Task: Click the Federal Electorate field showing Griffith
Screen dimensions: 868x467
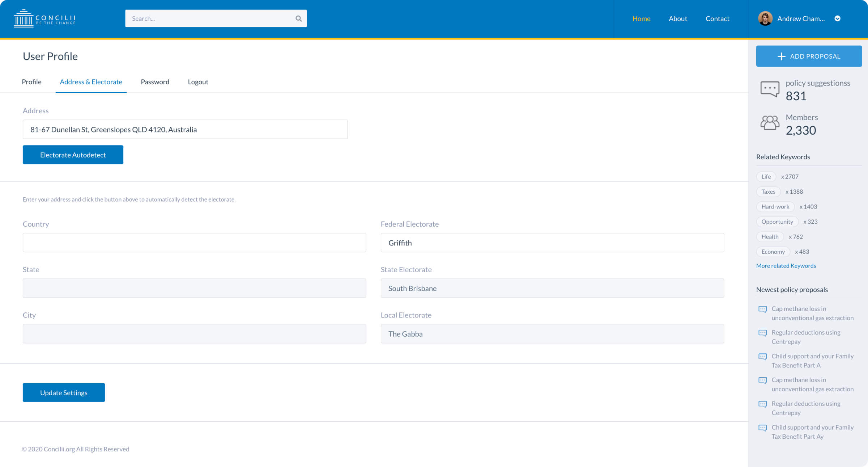Action: [552, 243]
